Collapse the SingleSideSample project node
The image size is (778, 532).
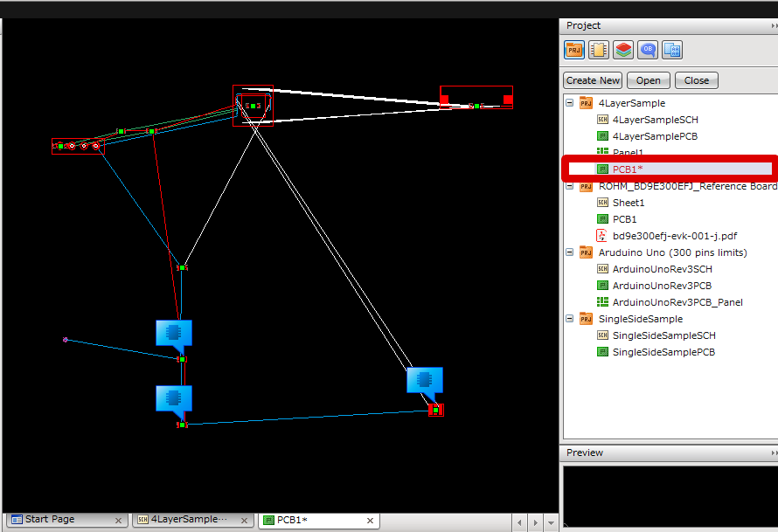[569, 318]
